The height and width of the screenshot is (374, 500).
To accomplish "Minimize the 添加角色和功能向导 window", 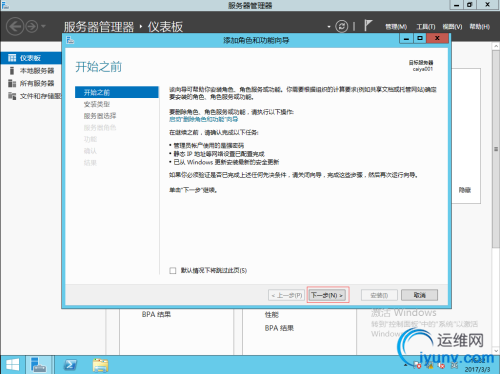I will click(x=406, y=38).
